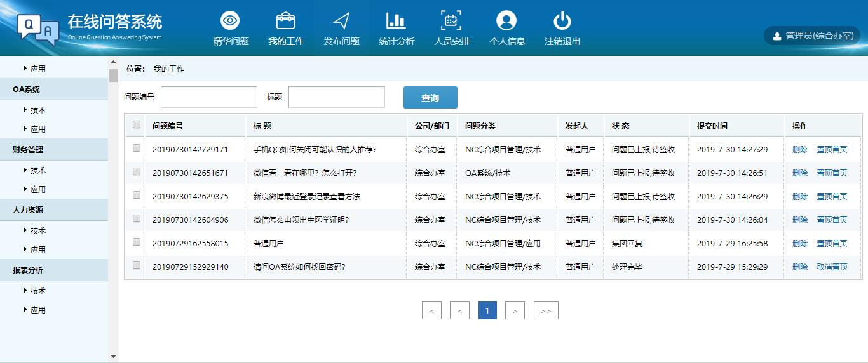Select checkbox for 请问OA系统如何找回密码 row
The image size is (868, 363).
(x=136, y=266)
